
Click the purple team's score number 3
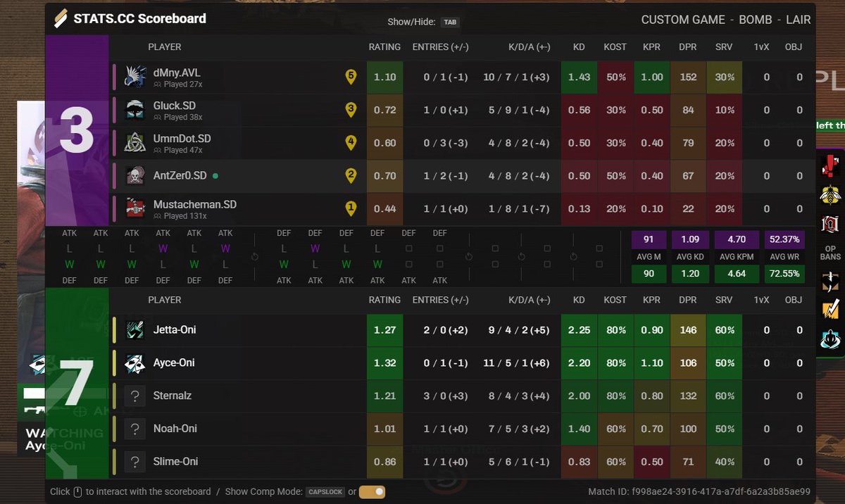coord(77,131)
